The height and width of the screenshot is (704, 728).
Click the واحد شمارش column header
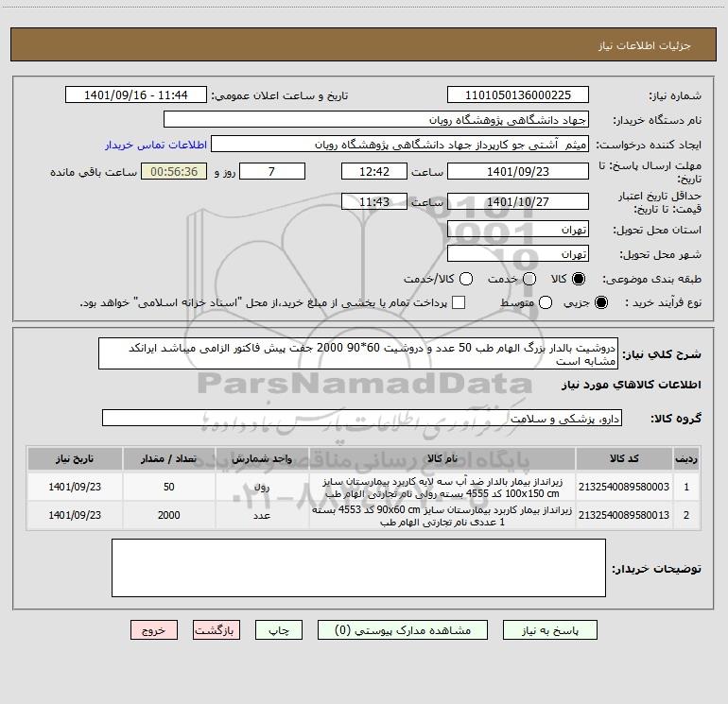pyautogui.click(x=262, y=458)
